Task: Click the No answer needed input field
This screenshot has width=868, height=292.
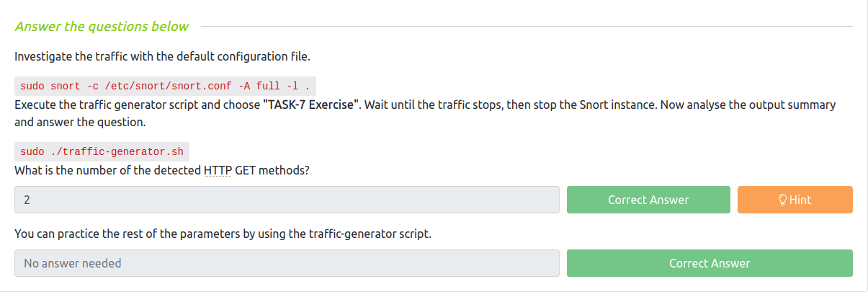Action: [x=287, y=263]
